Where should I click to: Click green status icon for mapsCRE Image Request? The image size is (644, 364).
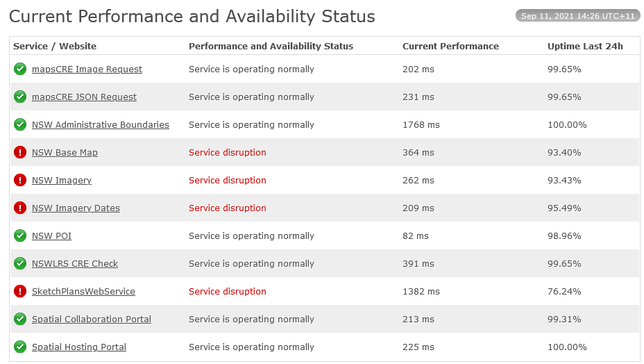[19, 69]
